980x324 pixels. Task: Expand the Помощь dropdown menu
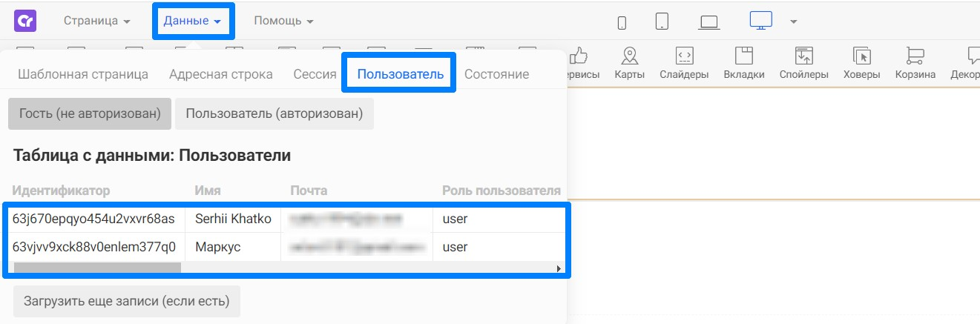tap(283, 21)
